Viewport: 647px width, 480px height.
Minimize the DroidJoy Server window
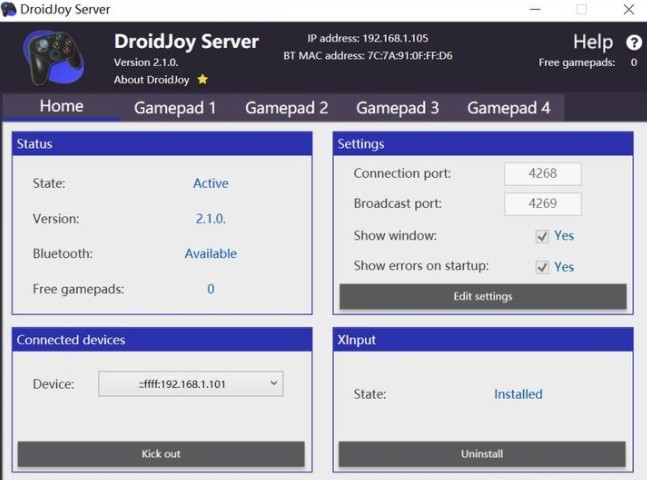click(535, 9)
